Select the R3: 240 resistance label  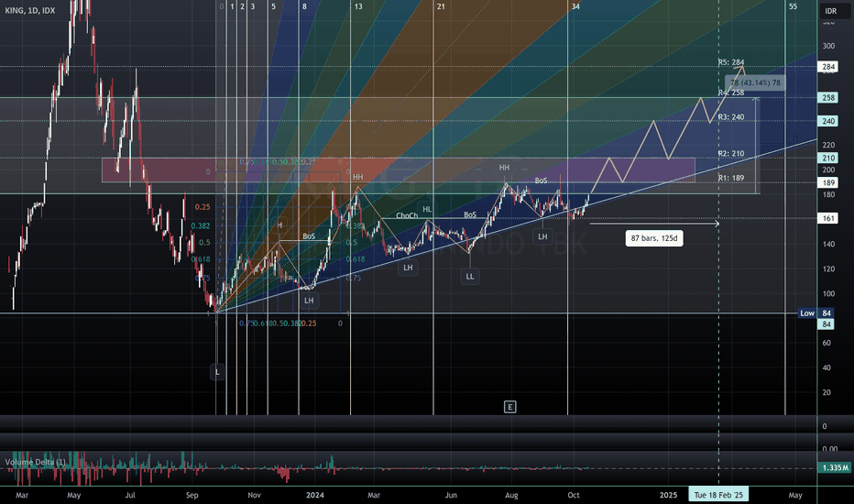point(731,116)
